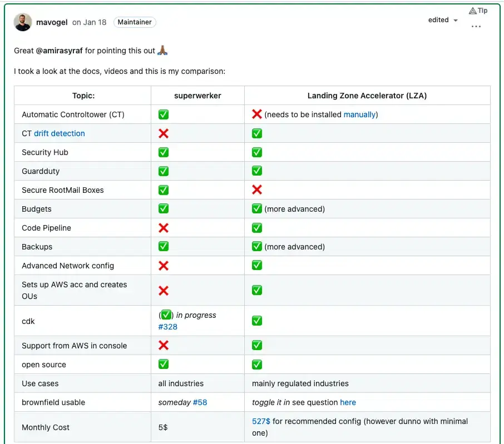Select the 'superwerker' column header
Image resolution: width=504 pixels, height=444 pixels.
[x=197, y=96]
